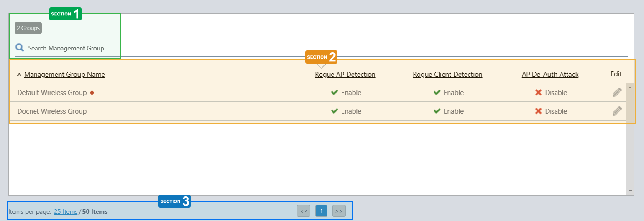Sort by AP De-Auth Attack column
The height and width of the screenshot is (221, 644).
[x=550, y=75]
